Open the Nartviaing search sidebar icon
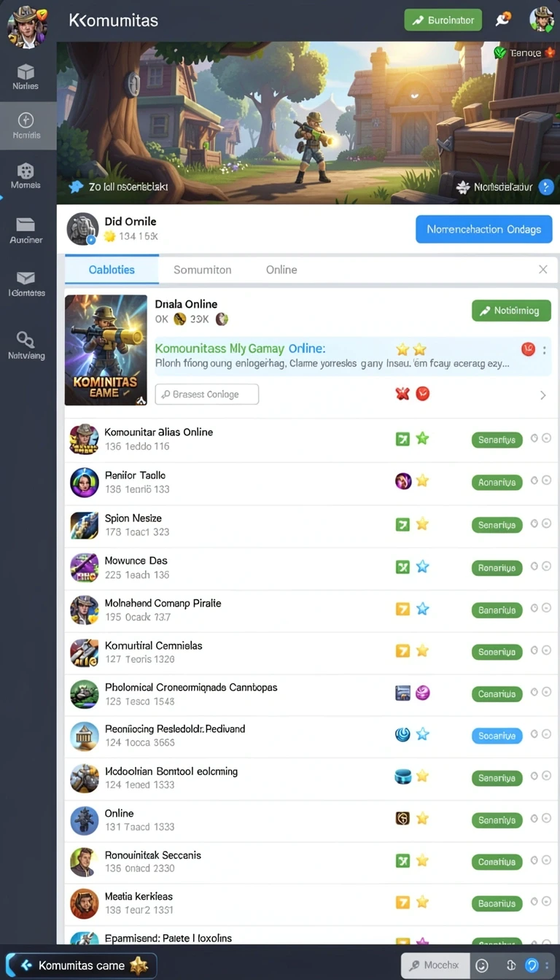The width and height of the screenshot is (560, 980). point(26,339)
